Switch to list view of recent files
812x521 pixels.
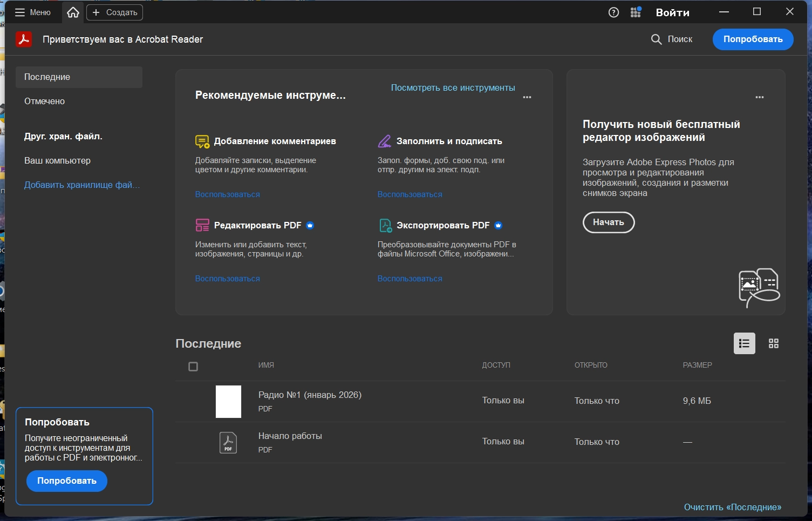tap(744, 343)
